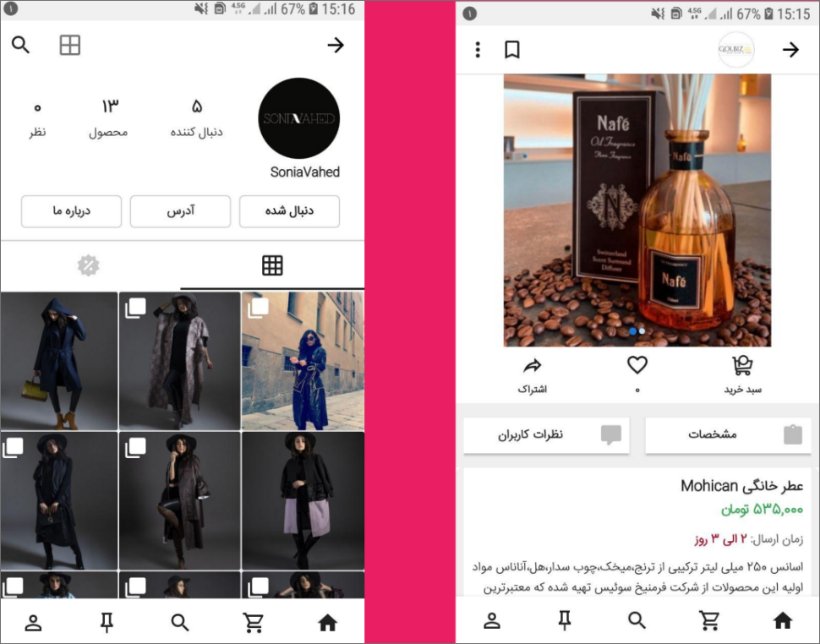Tap the product title عطر خانگی Mohican
The image size is (820, 644).
pos(741,486)
